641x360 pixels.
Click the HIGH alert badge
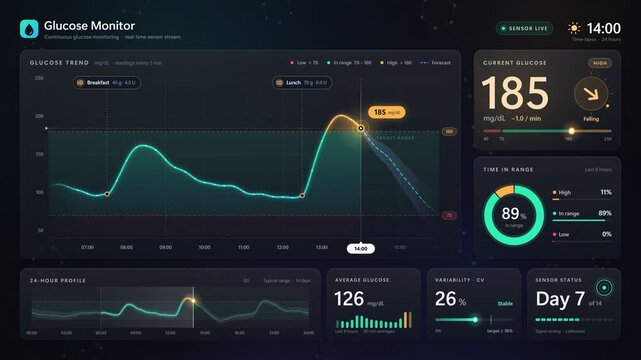tap(600, 63)
